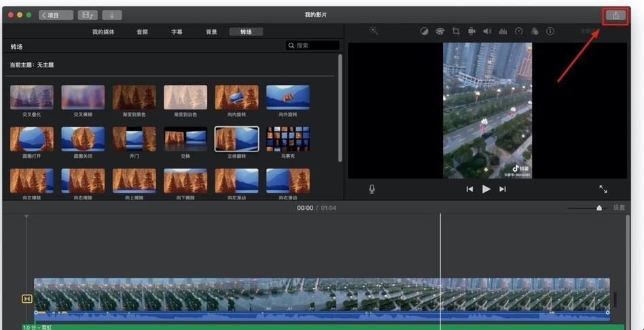Switch to the 字幕 tab
The width and height of the screenshot is (644, 330).
[x=177, y=32]
